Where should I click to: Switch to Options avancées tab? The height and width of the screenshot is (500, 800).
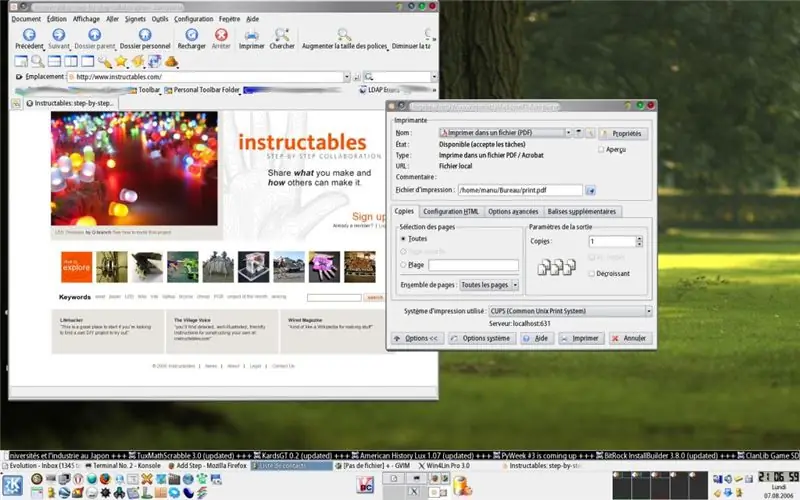[x=513, y=211]
